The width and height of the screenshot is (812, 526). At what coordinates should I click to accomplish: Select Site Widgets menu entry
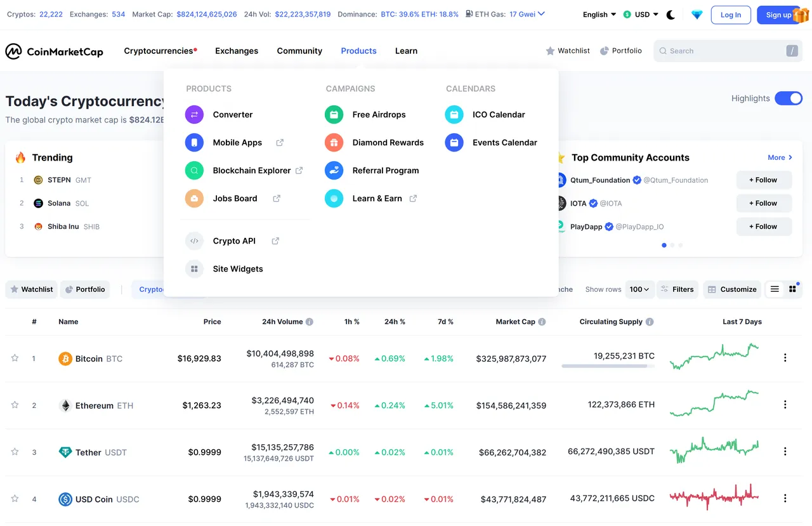pyautogui.click(x=238, y=269)
